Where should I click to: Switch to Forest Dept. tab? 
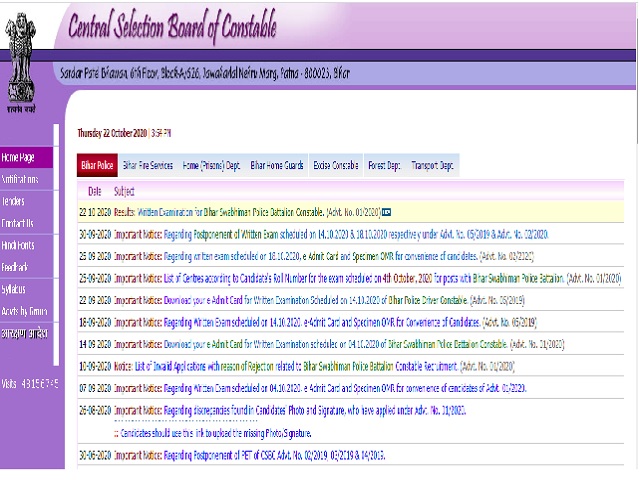click(384, 165)
